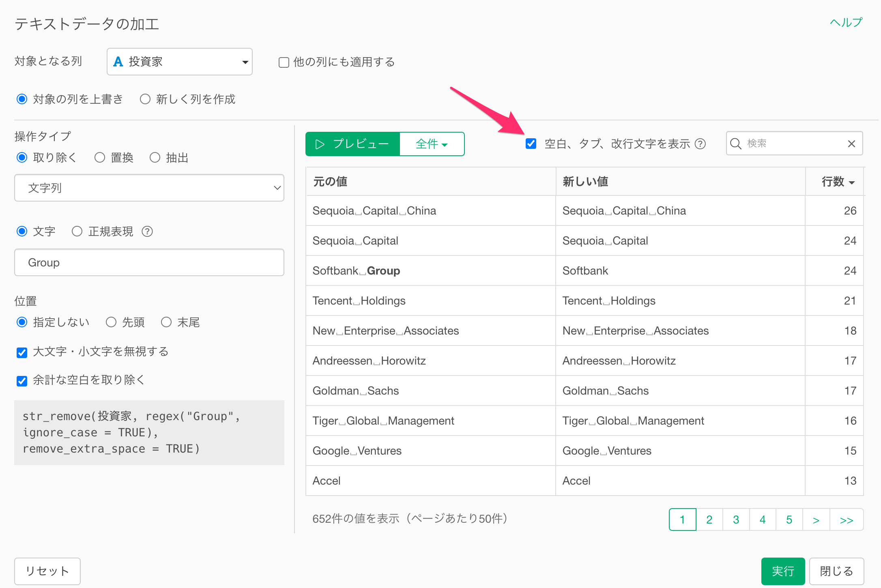Go to page 3 of results

pos(736,519)
